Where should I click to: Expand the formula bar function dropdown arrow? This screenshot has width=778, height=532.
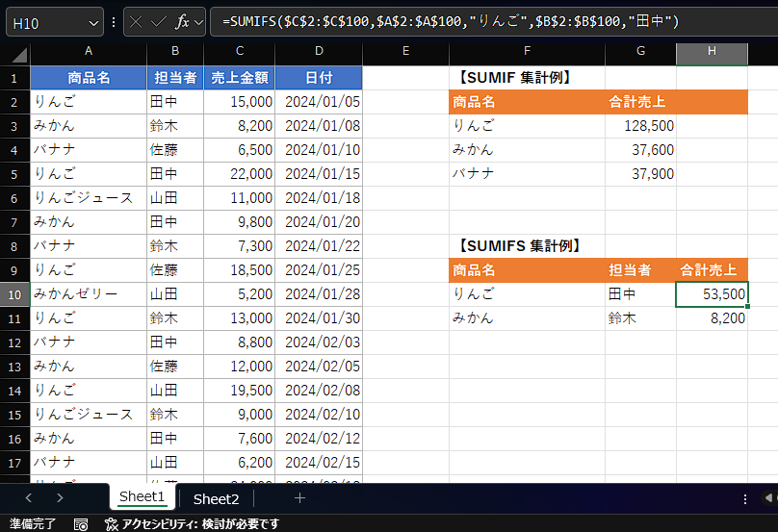point(198,21)
